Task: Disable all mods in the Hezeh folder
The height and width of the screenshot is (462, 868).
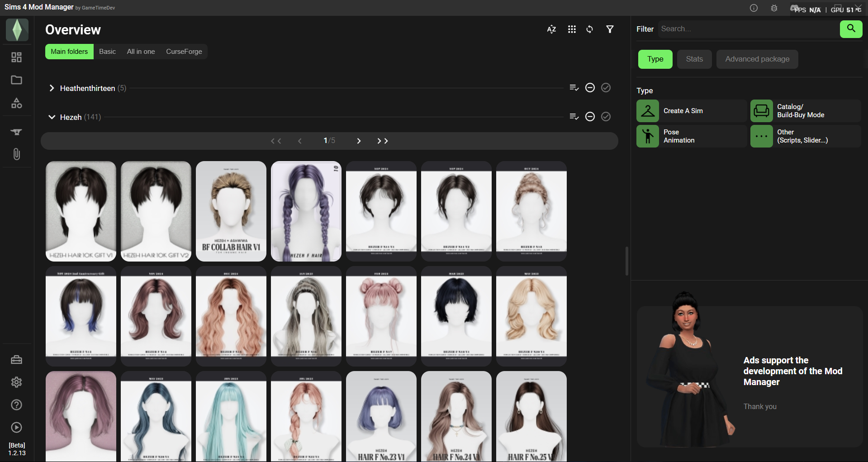Action: click(590, 117)
